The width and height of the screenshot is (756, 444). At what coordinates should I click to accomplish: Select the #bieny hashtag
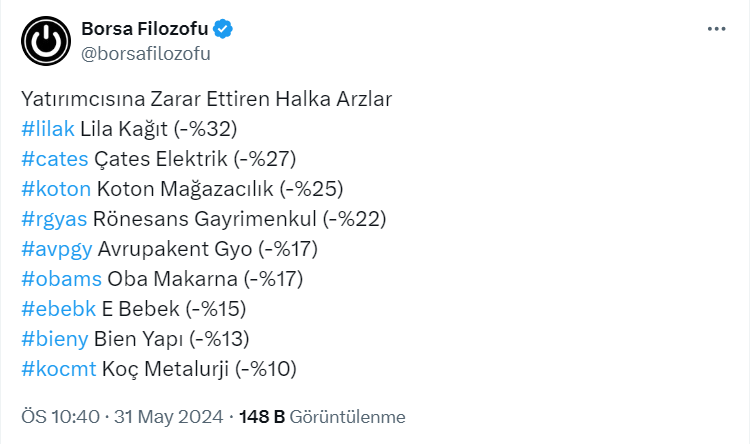tap(54, 339)
